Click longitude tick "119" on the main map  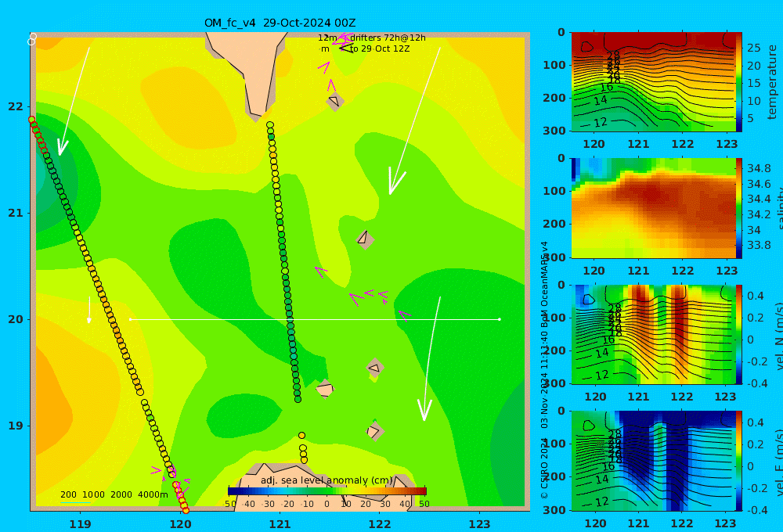coord(80,524)
